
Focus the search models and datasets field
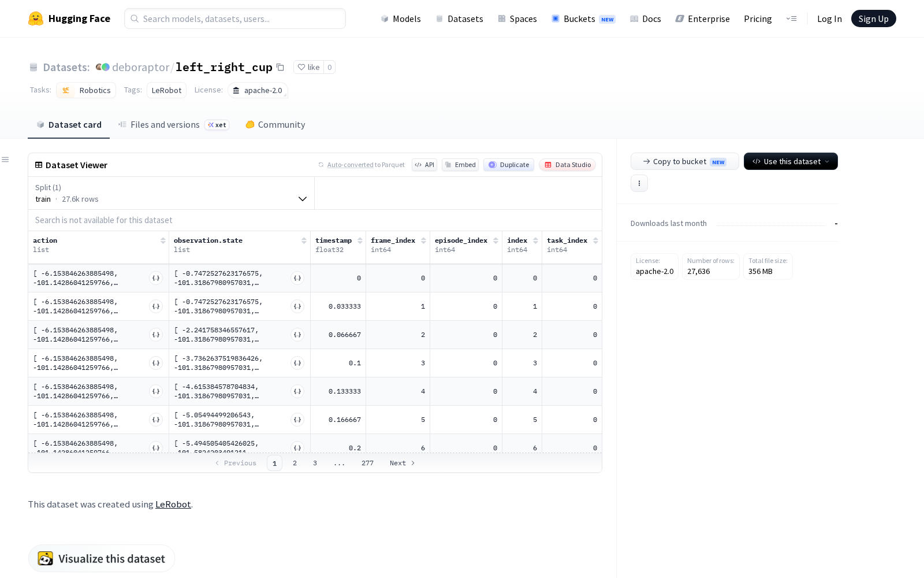(235, 18)
